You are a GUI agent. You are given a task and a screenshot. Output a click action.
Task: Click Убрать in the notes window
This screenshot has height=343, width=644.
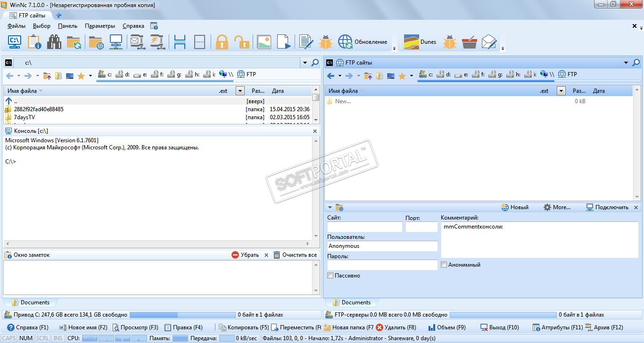[x=245, y=255]
